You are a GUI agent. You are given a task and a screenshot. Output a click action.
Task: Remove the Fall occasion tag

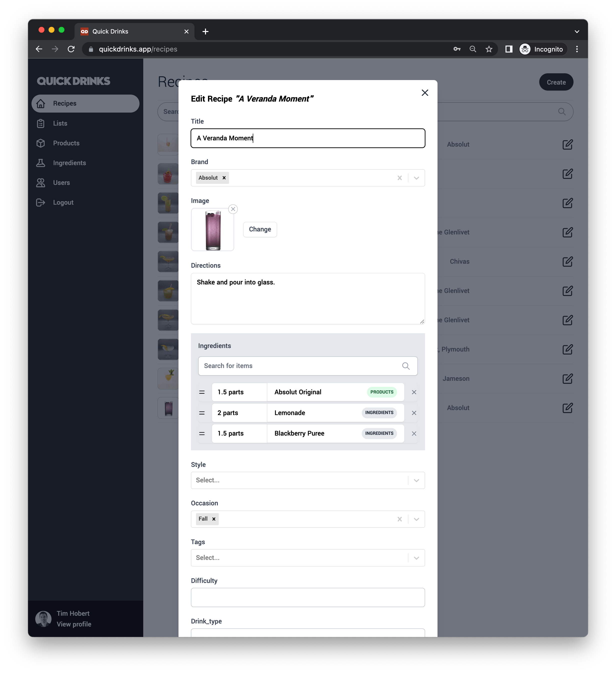pos(214,519)
